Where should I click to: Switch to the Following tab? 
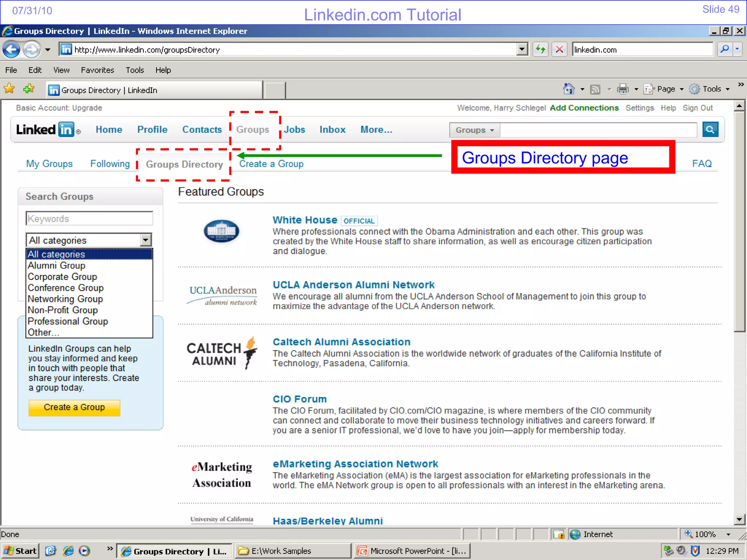110,164
